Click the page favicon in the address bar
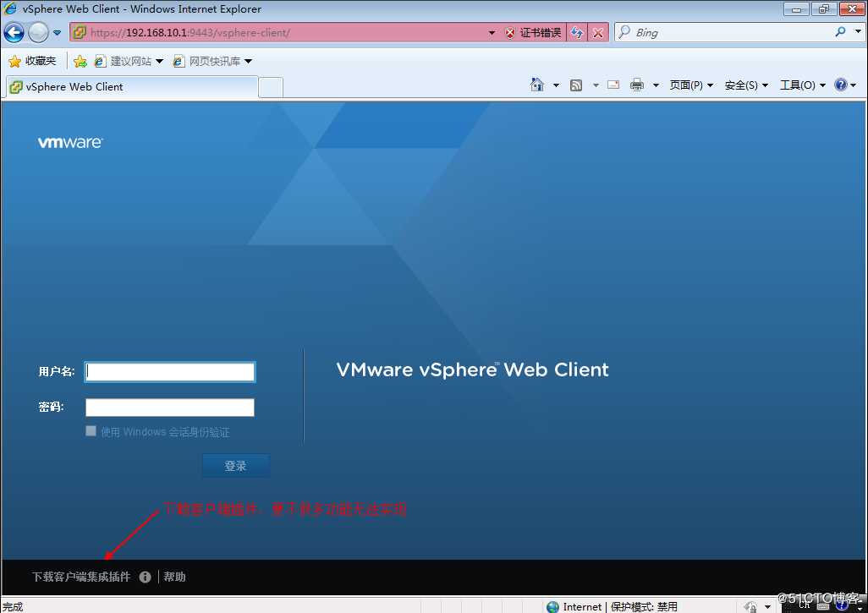868x613 pixels. [80, 33]
